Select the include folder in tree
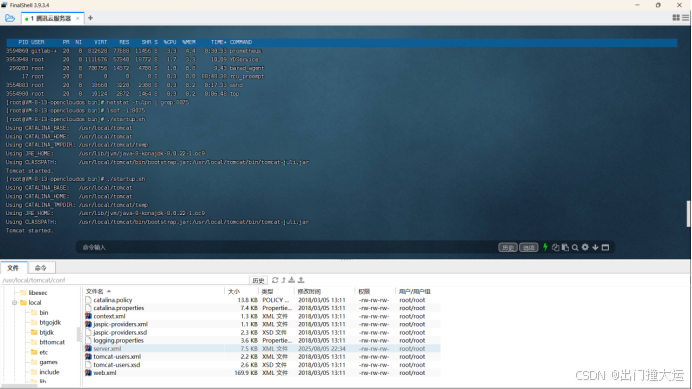Image resolution: width=692 pixels, height=389 pixels. tap(49, 372)
